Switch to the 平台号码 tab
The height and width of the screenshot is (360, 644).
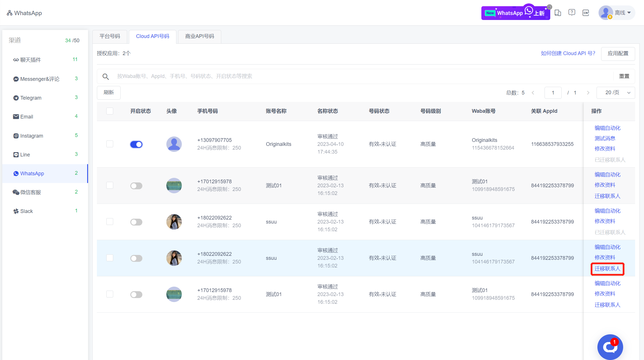110,37
